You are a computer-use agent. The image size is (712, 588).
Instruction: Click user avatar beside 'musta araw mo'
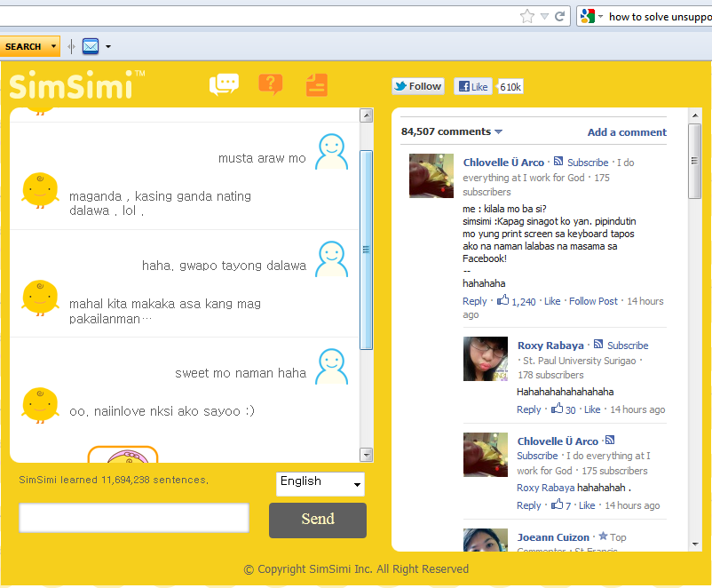tap(331, 151)
